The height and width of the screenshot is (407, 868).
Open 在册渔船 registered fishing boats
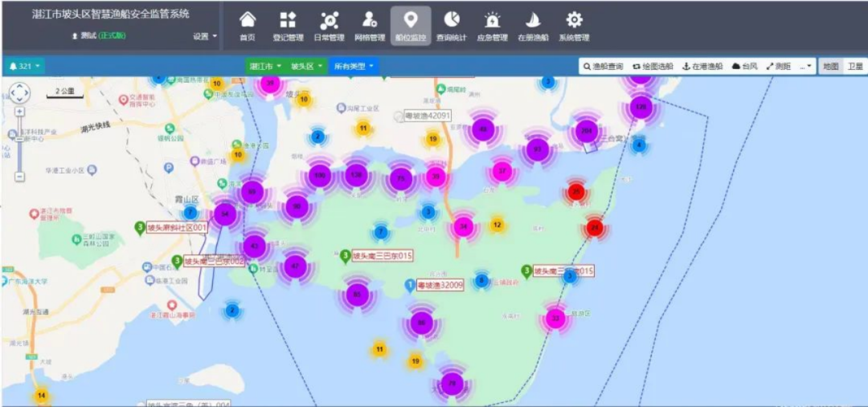(x=533, y=27)
